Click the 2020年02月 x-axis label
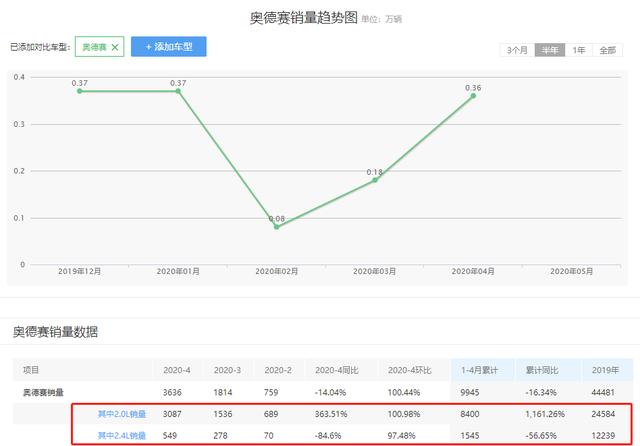This screenshot has height=446, width=640. 276,271
